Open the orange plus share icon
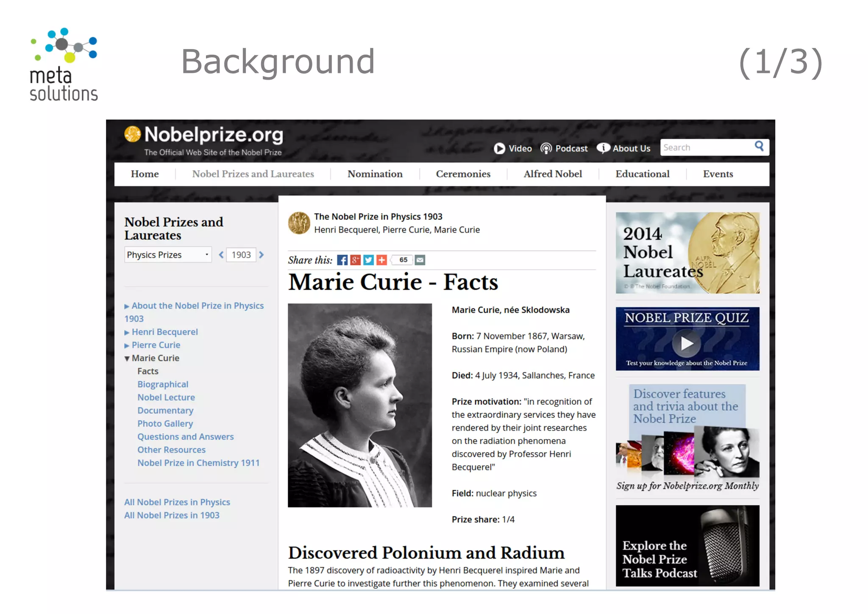 point(381,260)
